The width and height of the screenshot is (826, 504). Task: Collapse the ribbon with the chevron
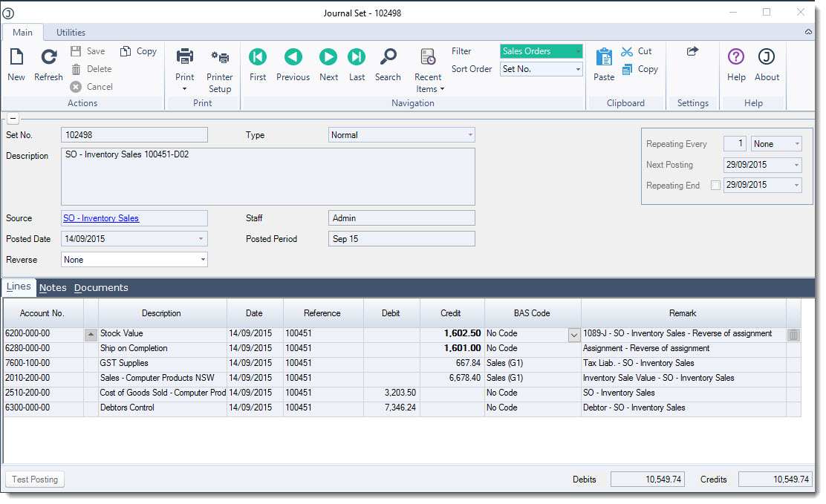[x=808, y=32]
